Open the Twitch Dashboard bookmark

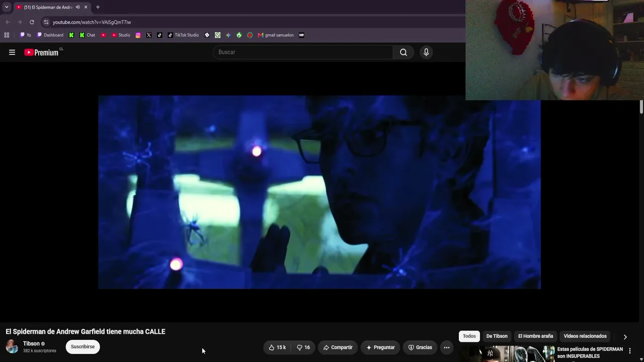click(50, 35)
